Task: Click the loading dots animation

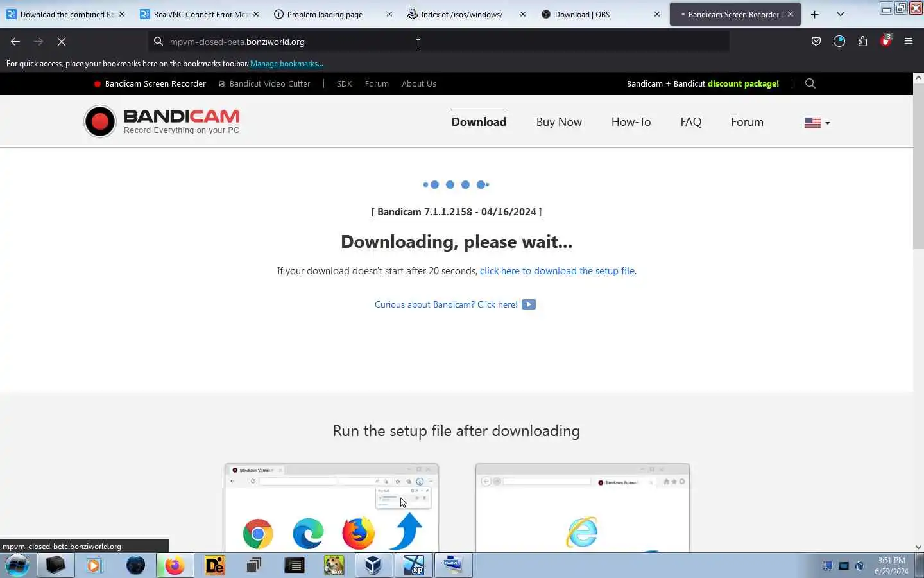Action: 456,184
